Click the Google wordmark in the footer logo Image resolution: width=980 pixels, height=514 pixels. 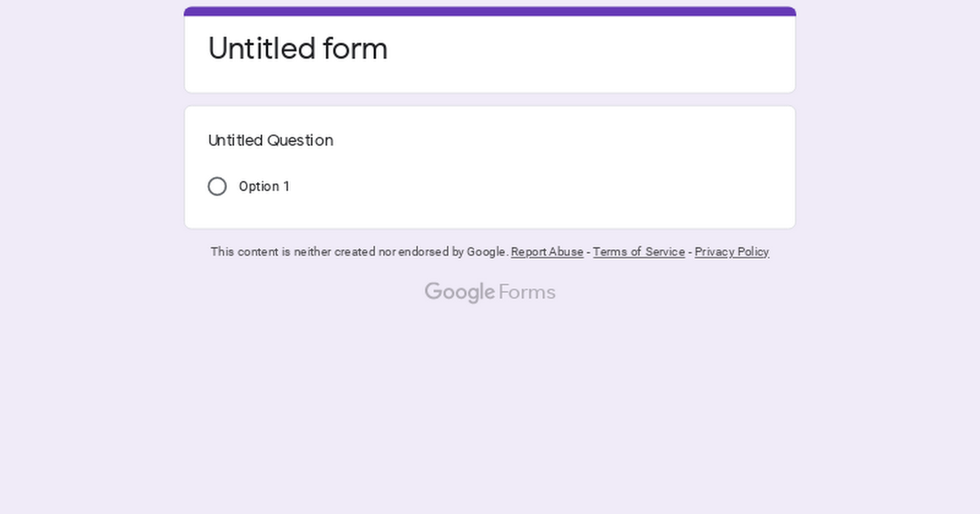pos(460,292)
